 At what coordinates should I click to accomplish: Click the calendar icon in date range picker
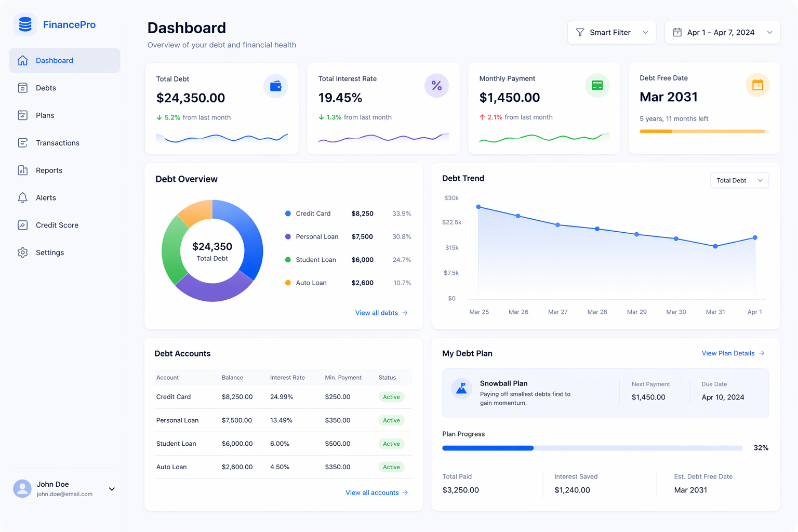[677, 32]
